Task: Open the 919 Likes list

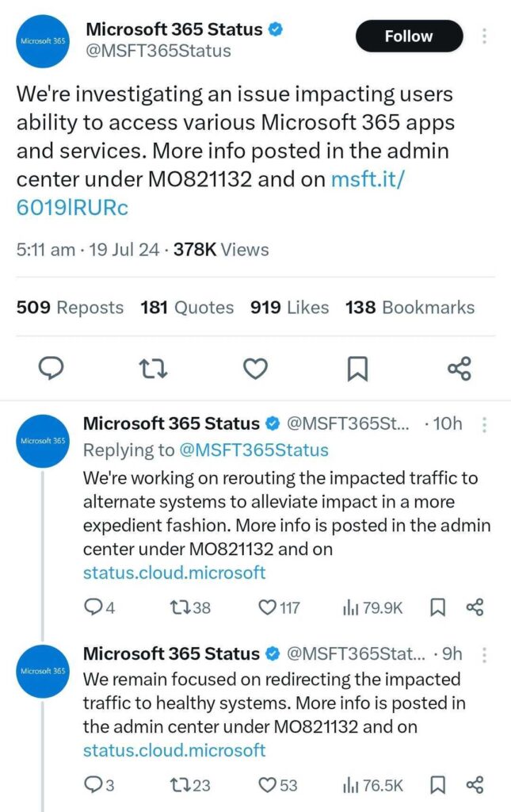Action: click(x=289, y=308)
